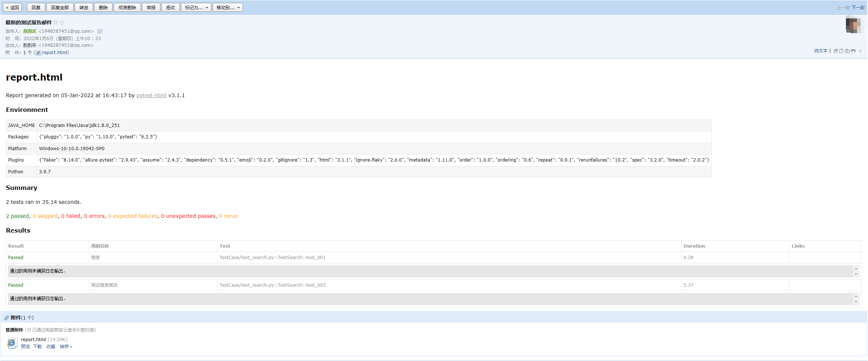Click 收藏 to favorite attachment
Viewport: 868px width, 361px height.
[51, 347]
